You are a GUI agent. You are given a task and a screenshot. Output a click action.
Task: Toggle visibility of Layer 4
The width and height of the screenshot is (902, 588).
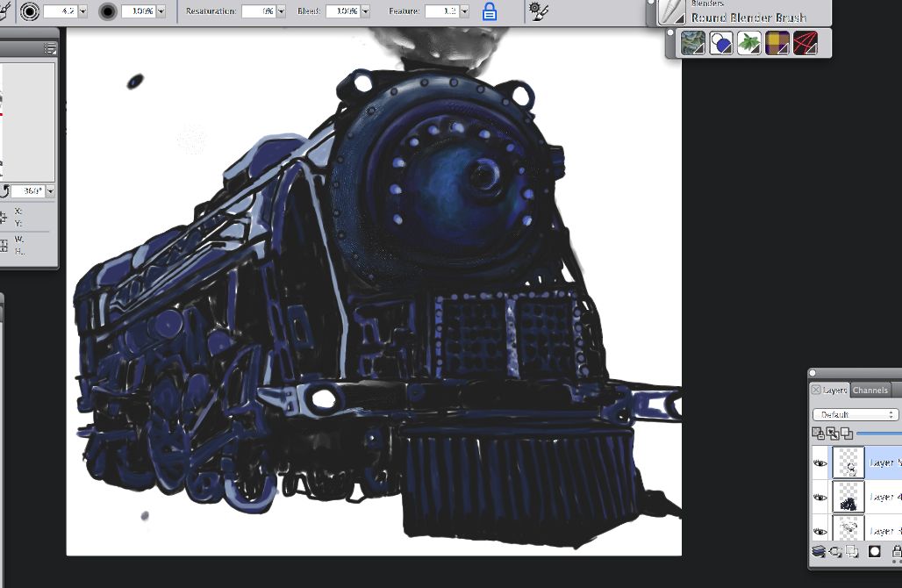coord(820,498)
